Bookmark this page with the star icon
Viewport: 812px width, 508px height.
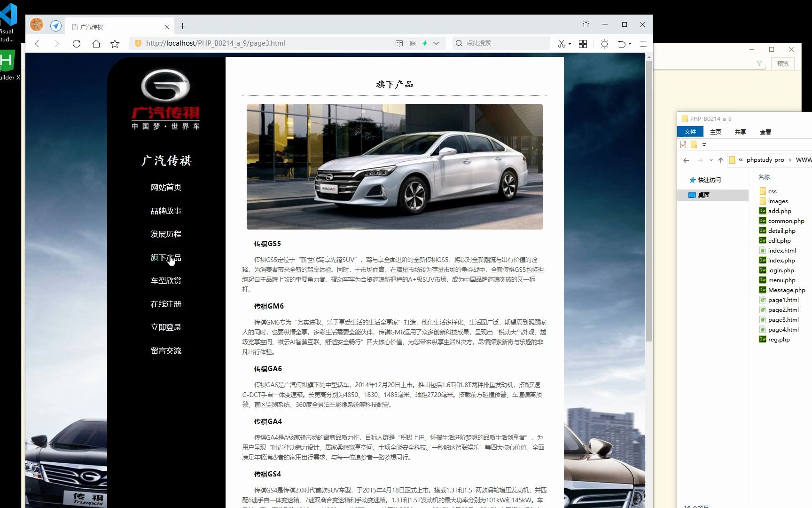click(115, 44)
